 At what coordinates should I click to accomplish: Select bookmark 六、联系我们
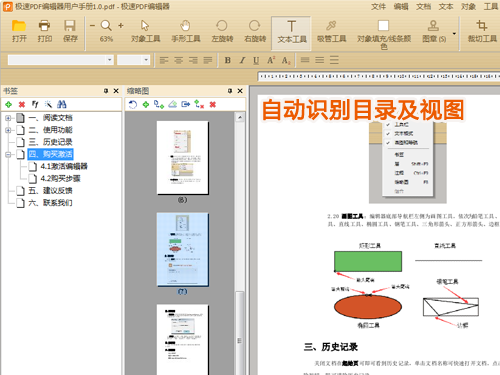50,203
